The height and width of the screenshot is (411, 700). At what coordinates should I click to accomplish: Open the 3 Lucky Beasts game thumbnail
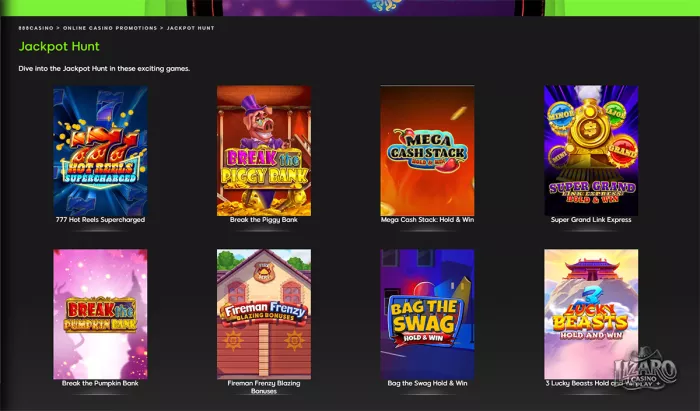[591, 314]
